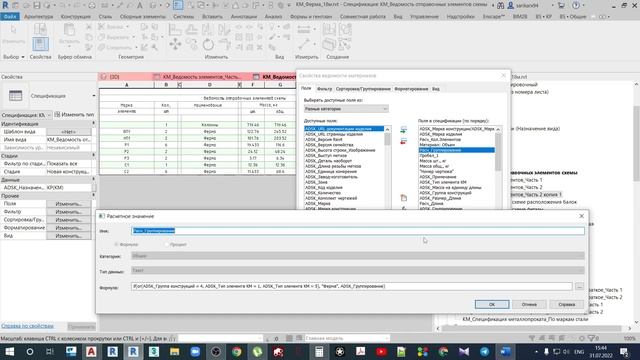Open the Google Chrome icon in the taskbar
The width and height of the screenshot is (640, 360).
237,351
